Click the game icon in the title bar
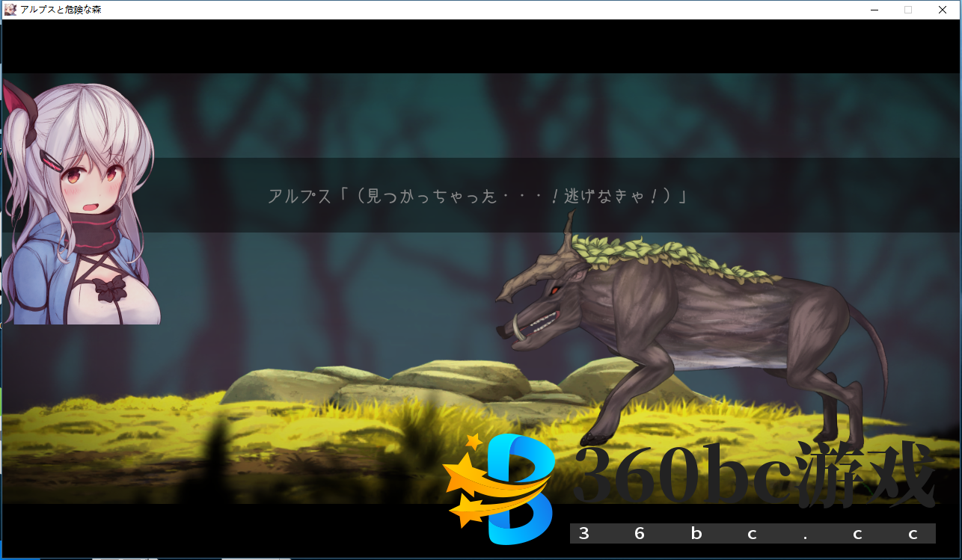This screenshot has height=560, width=962. click(10, 10)
